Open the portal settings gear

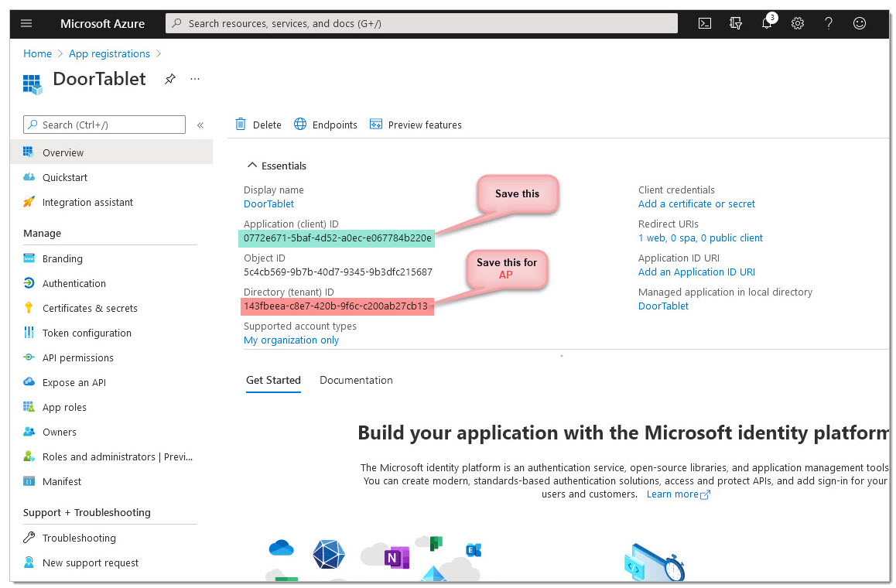click(x=797, y=23)
